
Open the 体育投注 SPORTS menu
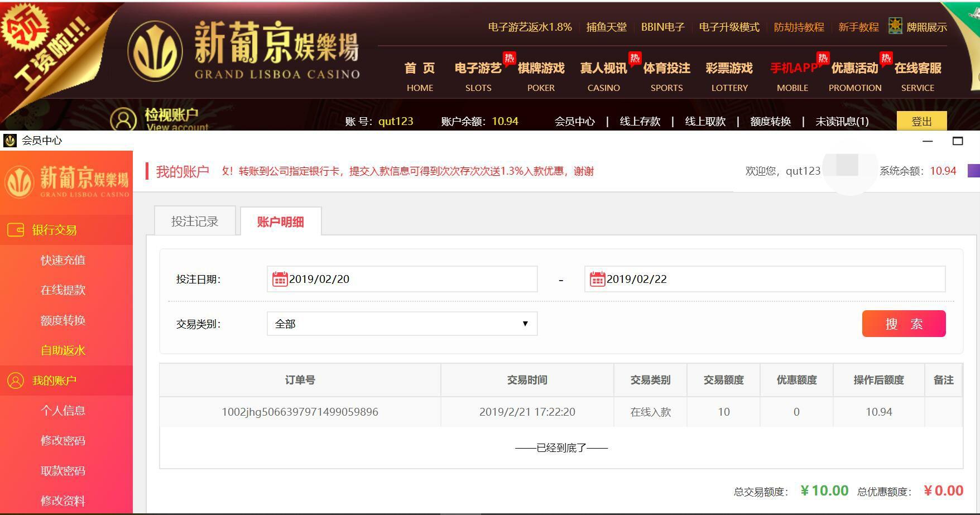(x=666, y=76)
